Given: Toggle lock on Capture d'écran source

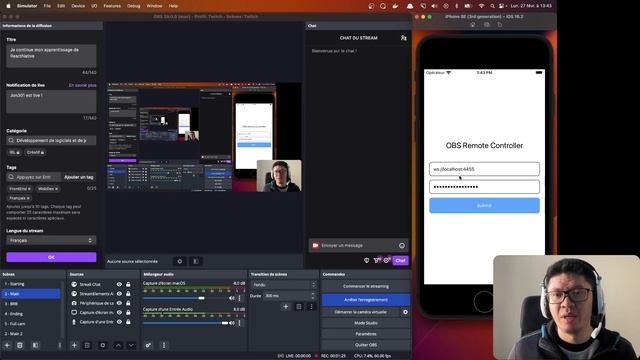Looking at the screenshot, I should tap(128, 312).
